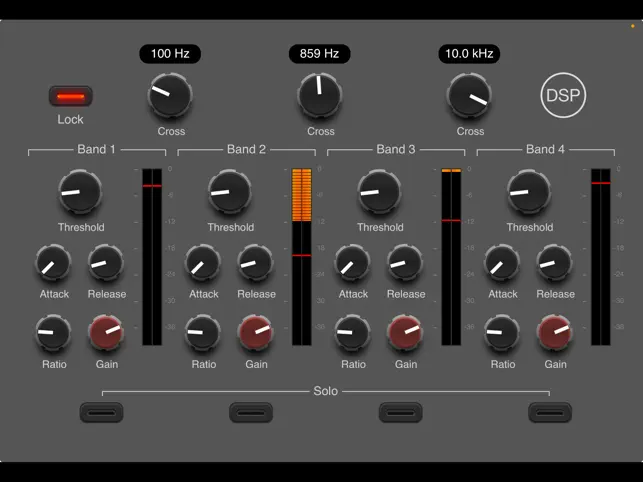Screen dimensions: 643x482
Task: Click the middle 859 Hz Cross knob
Action: pyautogui.click(x=319, y=96)
